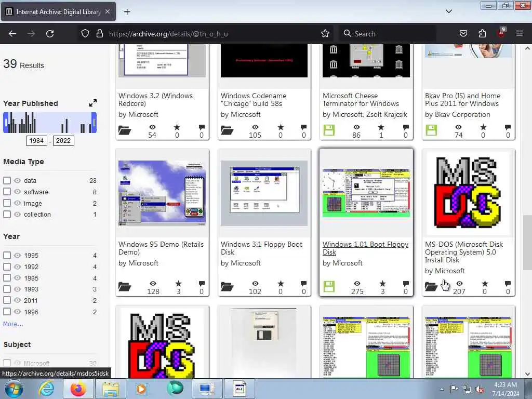Click the page vertical scrollbar thumb
Image resolution: width=532 pixels, height=399 pixels.
point(527,243)
